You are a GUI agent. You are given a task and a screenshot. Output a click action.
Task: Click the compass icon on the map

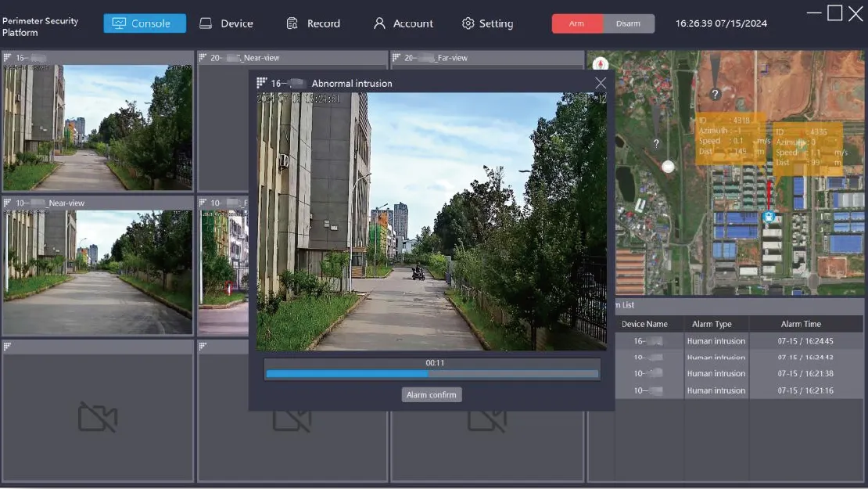pyautogui.click(x=600, y=64)
